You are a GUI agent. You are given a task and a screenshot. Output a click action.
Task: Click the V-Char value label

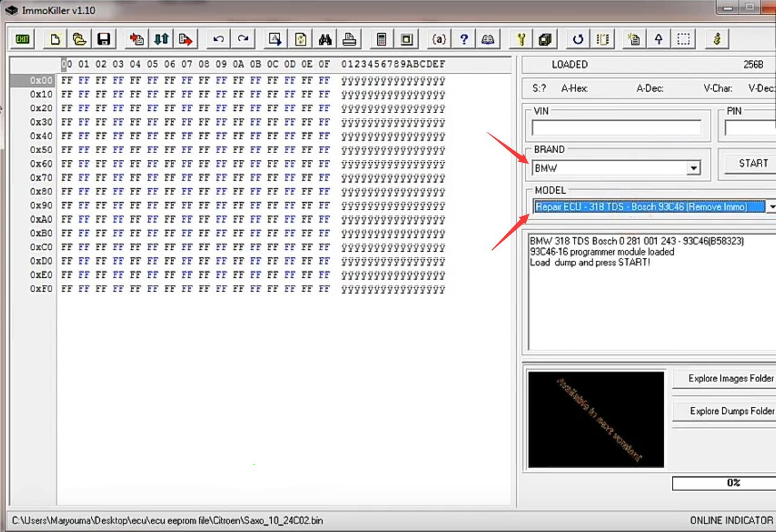(x=718, y=88)
